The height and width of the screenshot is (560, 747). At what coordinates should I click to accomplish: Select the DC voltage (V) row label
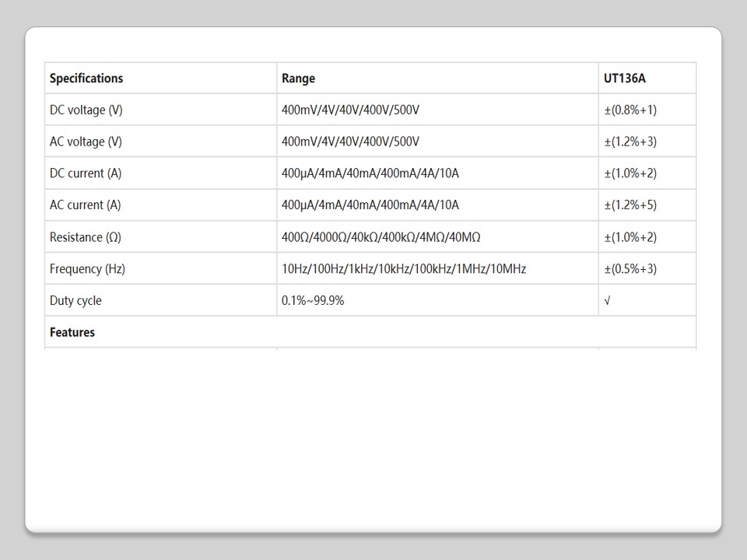click(x=86, y=110)
